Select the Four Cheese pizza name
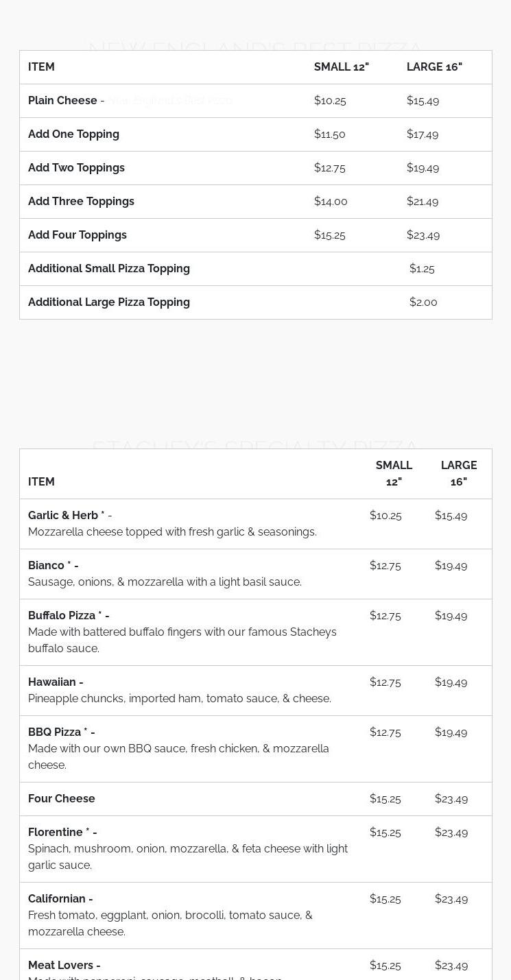Viewport: 511px width, 980px height. click(62, 799)
